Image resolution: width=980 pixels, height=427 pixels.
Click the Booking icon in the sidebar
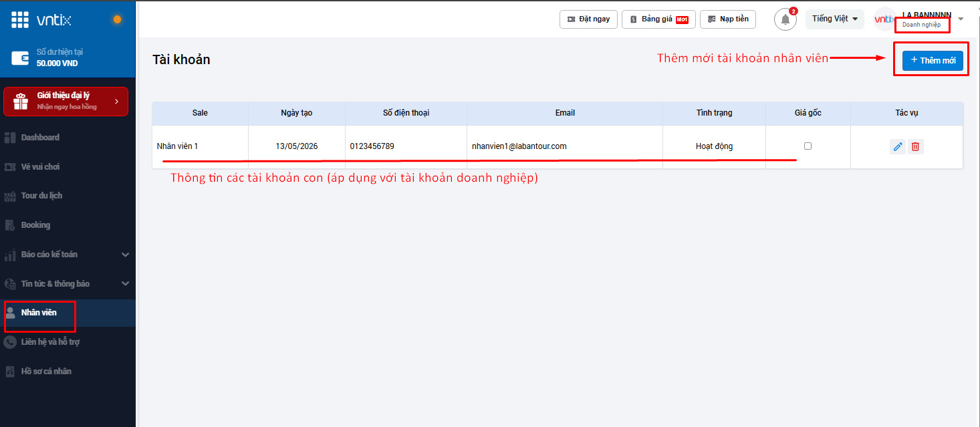coord(10,225)
